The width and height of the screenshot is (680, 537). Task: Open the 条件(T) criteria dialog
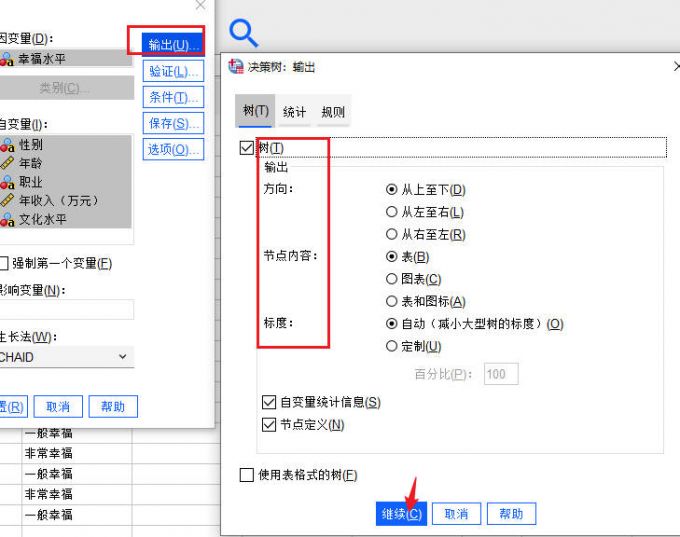point(173,97)
